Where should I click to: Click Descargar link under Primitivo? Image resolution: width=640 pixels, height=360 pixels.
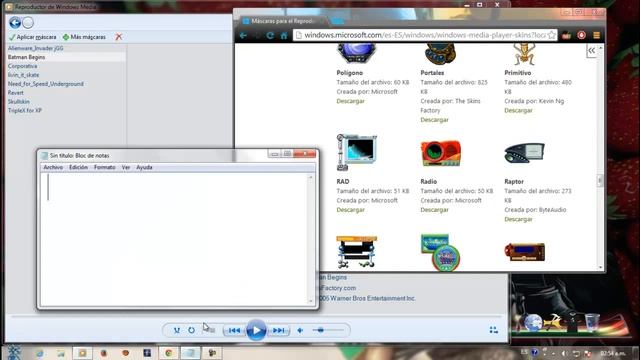pyautogui.click(x=518, y=111)
